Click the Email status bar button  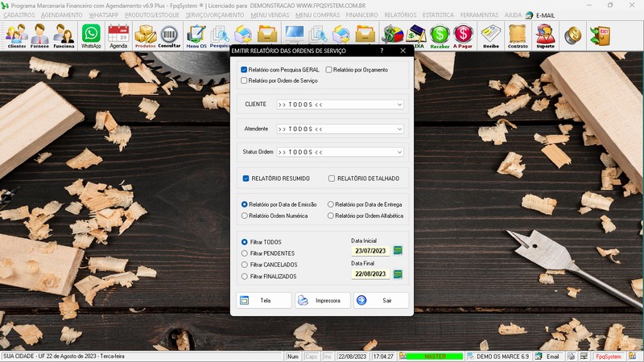pos(547,356)
